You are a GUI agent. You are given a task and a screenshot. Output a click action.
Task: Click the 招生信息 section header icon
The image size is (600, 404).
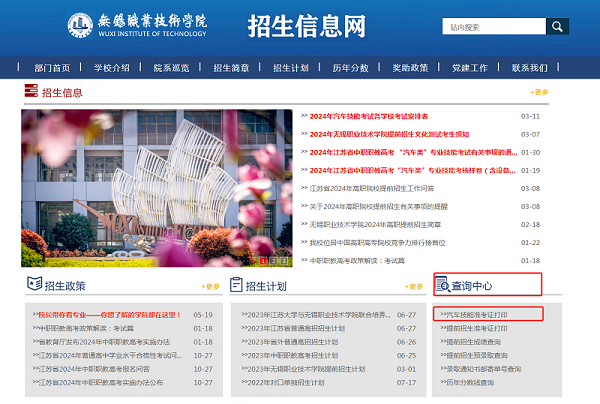30,94
